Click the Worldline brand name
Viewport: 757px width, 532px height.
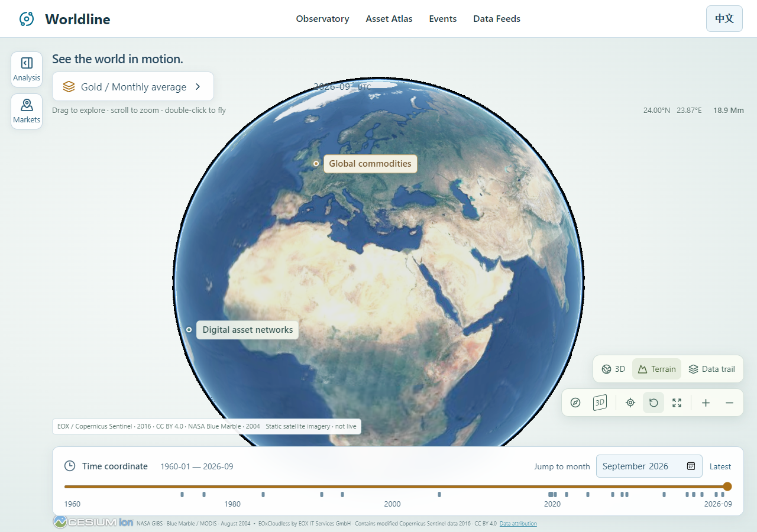pos(77,19)
